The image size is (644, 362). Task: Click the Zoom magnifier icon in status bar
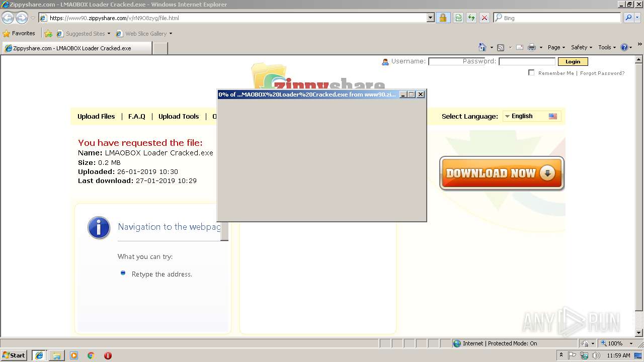coord(603,343)
